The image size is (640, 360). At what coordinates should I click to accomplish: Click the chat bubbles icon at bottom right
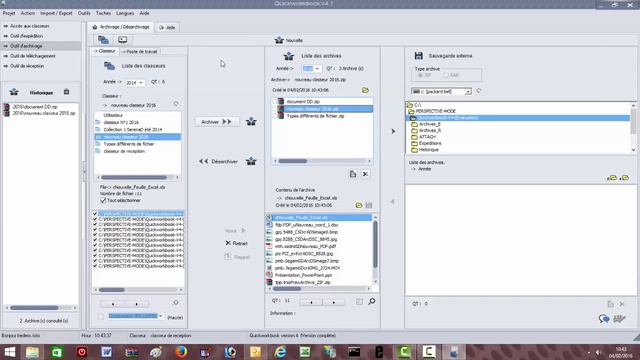click(604, 319)
